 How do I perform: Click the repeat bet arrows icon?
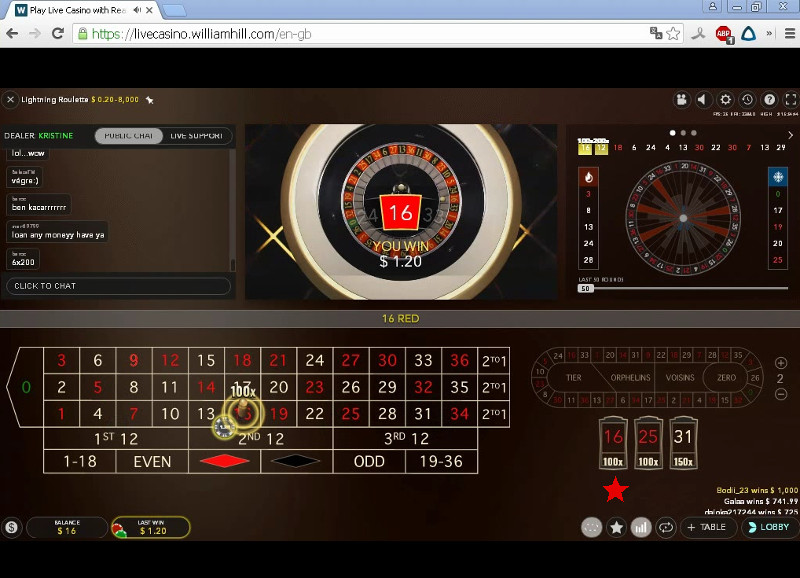pos(665,527)
